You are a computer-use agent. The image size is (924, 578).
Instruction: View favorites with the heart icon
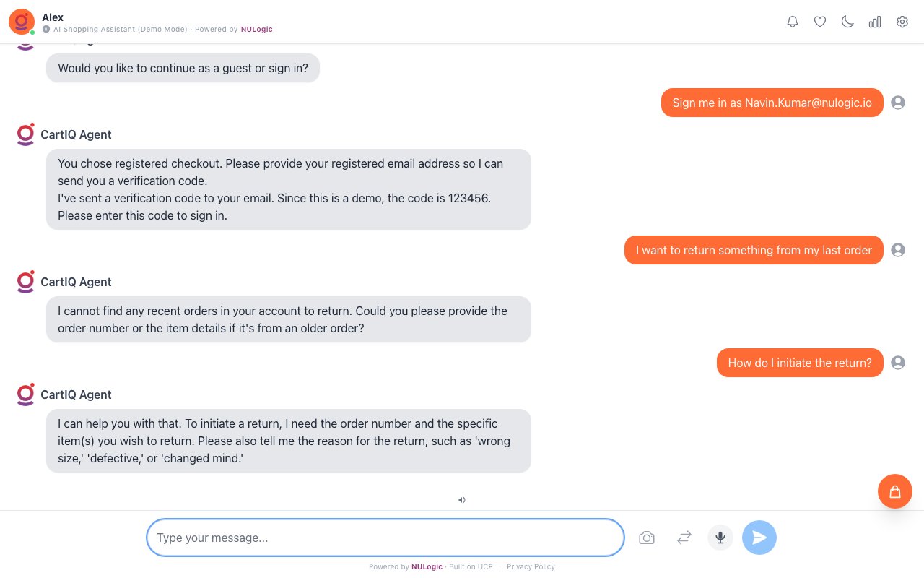pyautogui.click(x=820, y=22)
